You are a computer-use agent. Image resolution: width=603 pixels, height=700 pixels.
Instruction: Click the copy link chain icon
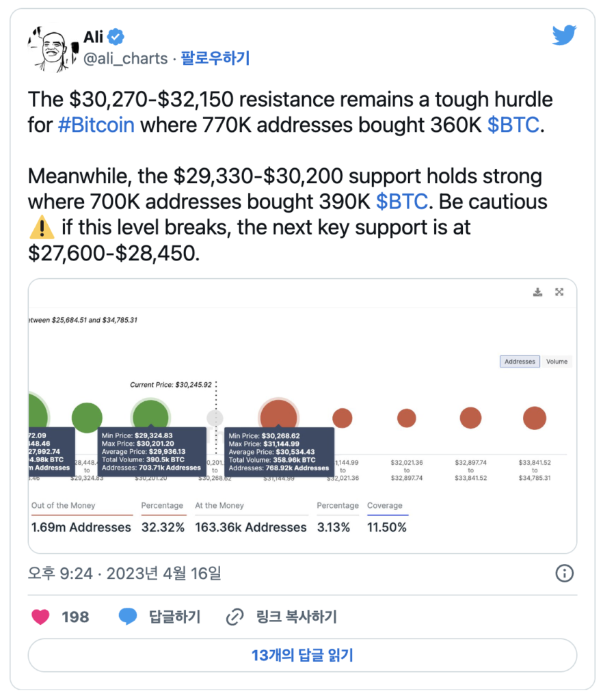[234, 617]
